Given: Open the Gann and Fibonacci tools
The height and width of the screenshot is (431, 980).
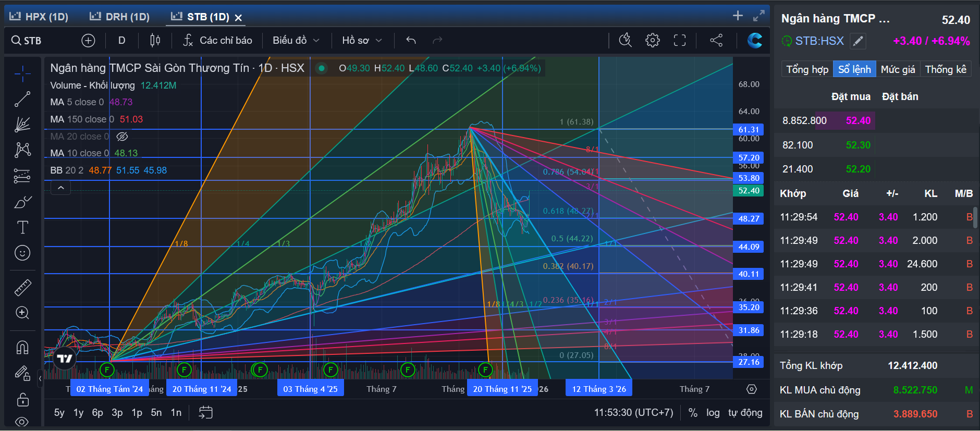Looking at the screenshot, I should [22, 125].
